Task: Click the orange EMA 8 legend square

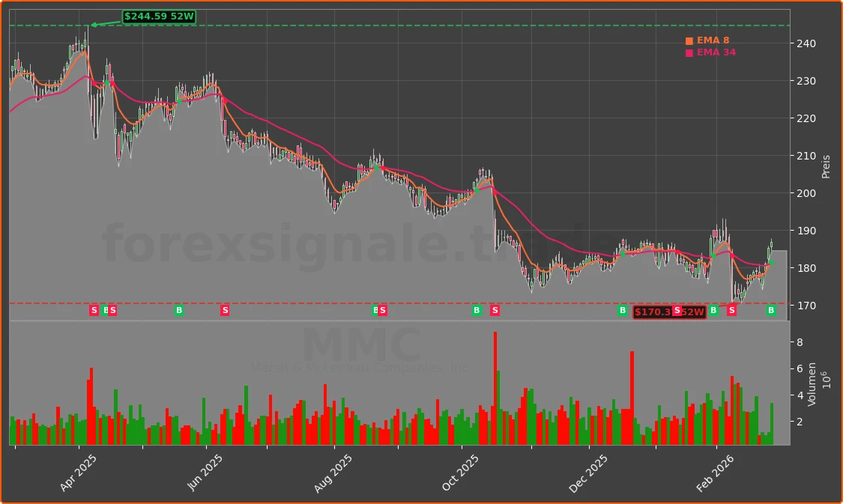Action: pyautogui.click(x=688, y=41)
